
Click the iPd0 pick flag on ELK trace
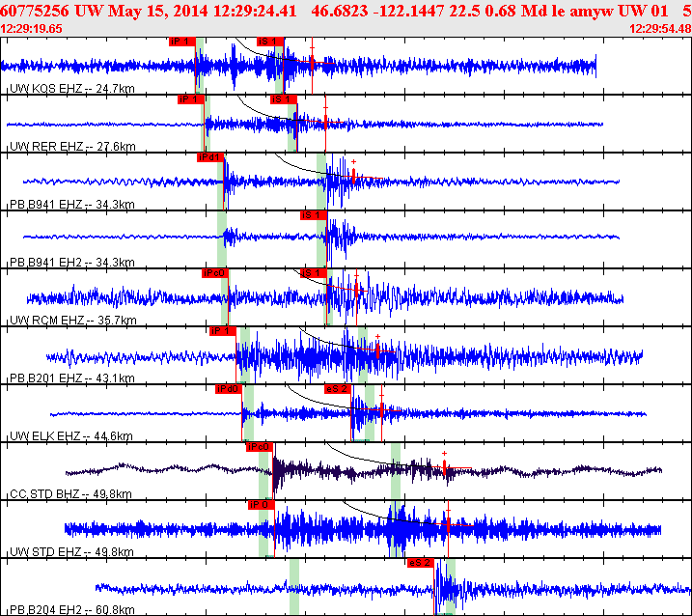[x=229, y=389]
